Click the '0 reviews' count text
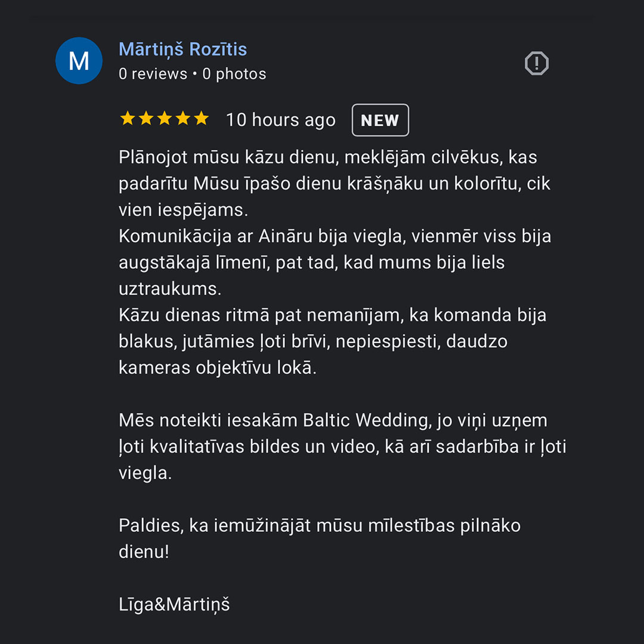This screenshot has height=644, width=644. click(153, 74)
